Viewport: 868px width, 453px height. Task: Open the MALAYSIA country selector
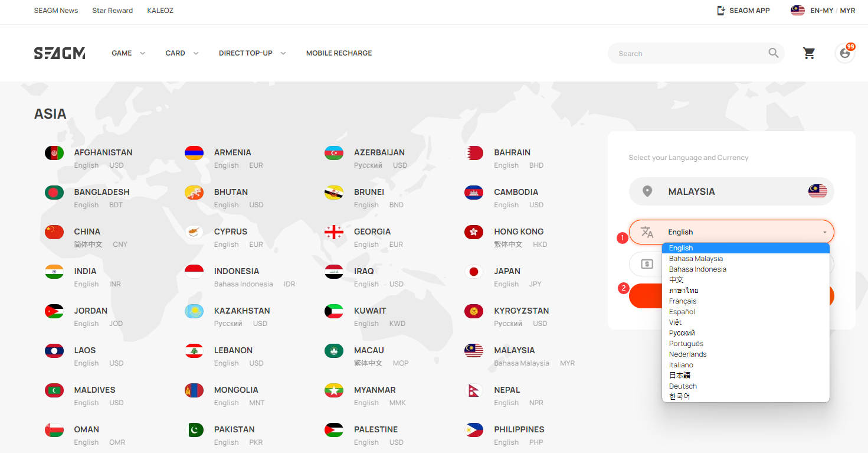(732, 191)
